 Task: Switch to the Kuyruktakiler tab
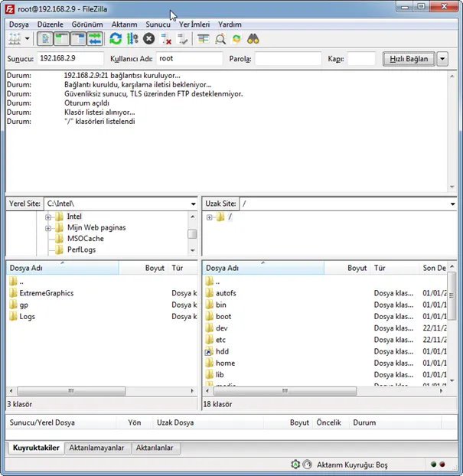tap(36, 448)
